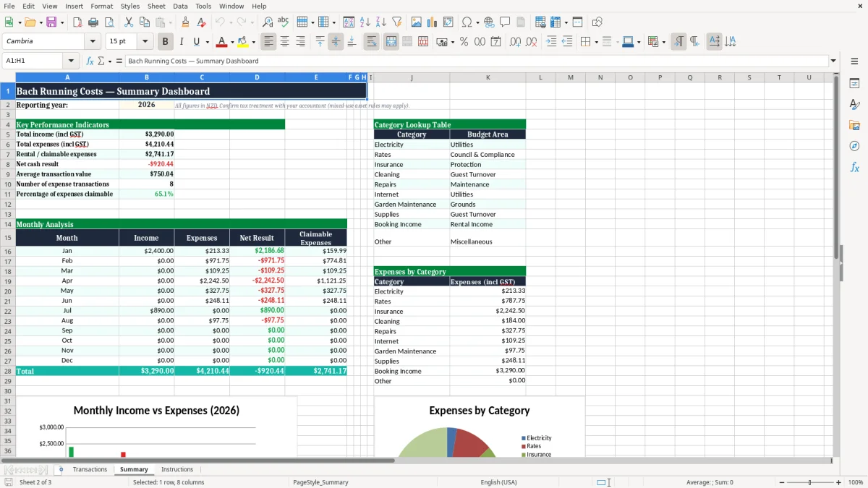868x488 pixels.
Task: Sort ascending A to Z
Action: coord(365,22)
